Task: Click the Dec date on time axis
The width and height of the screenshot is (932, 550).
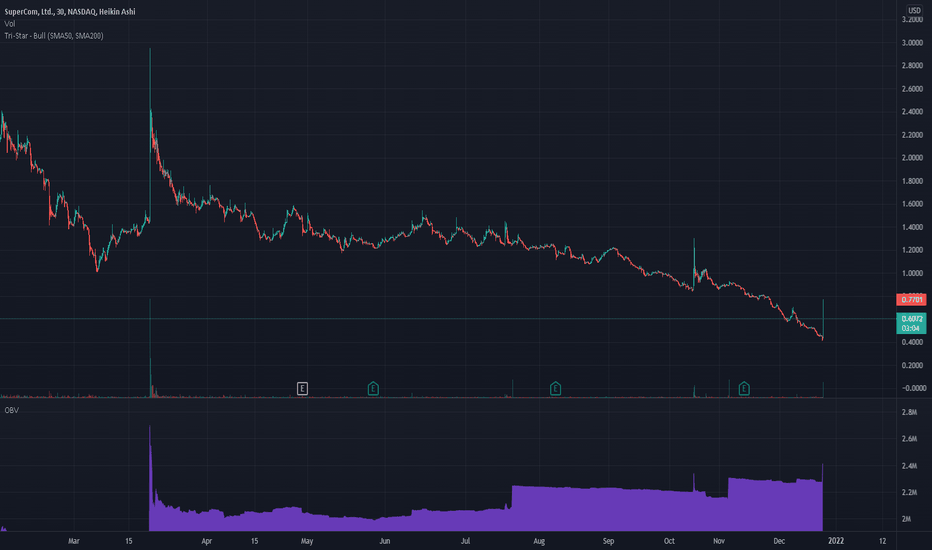Action: [779, 541]
